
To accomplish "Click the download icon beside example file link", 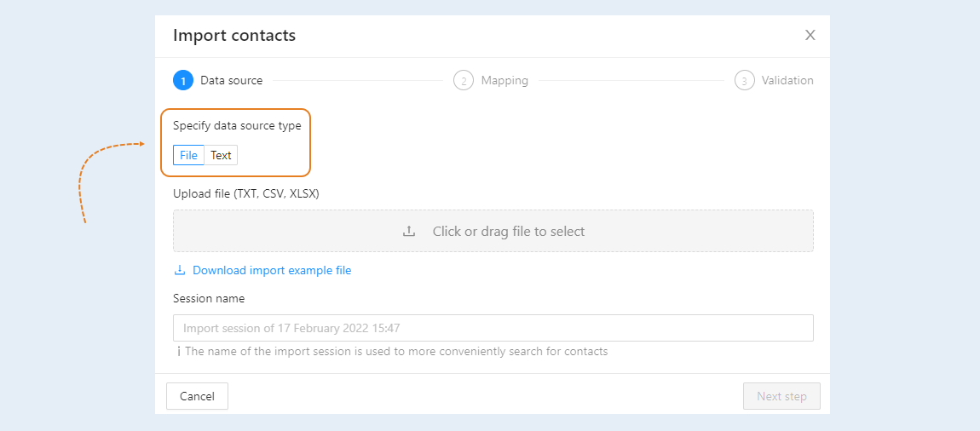I will coord(179,270).
